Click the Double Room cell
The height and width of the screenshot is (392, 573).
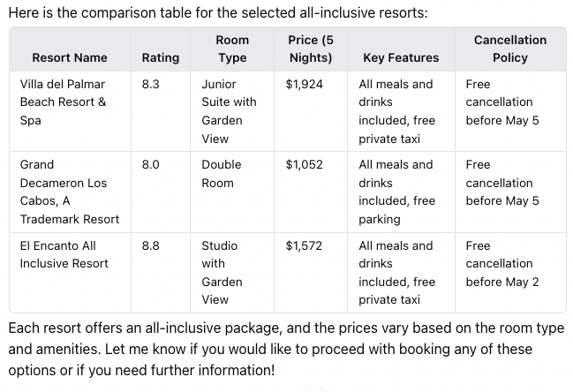click(x=221, y=174)
